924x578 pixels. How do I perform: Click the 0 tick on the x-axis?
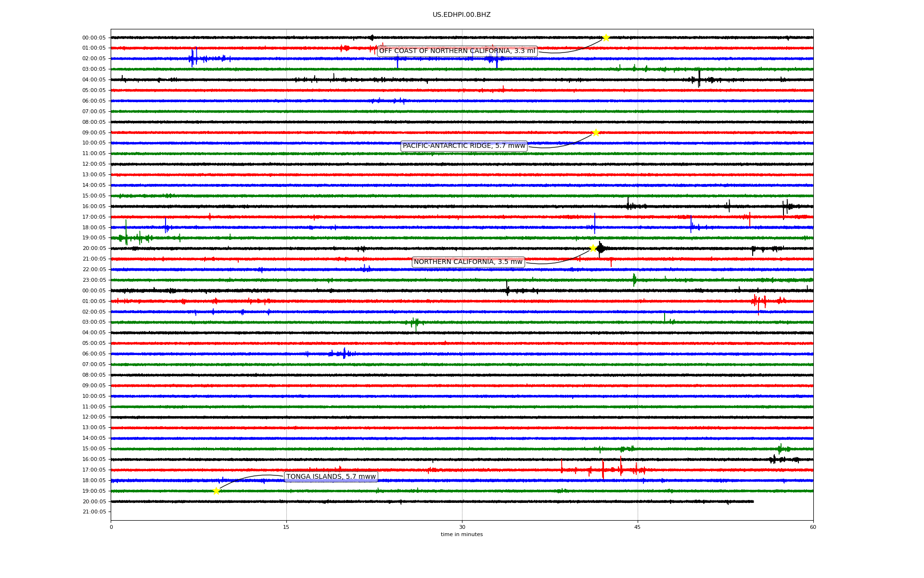111,527
